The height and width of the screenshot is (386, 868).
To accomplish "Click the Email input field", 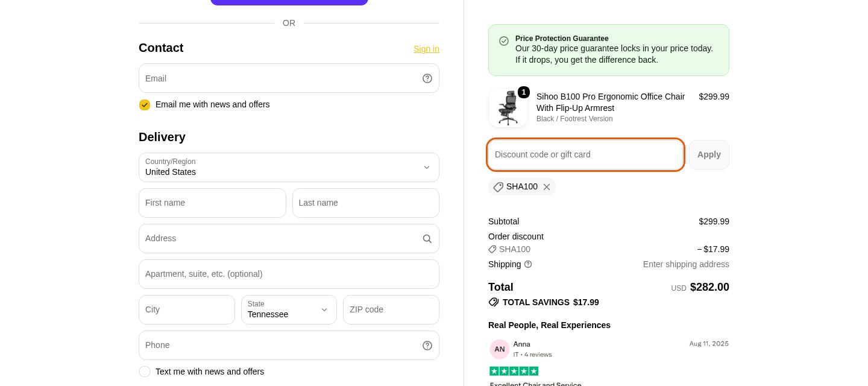I will pyautogui.click(x=289, y=78).
